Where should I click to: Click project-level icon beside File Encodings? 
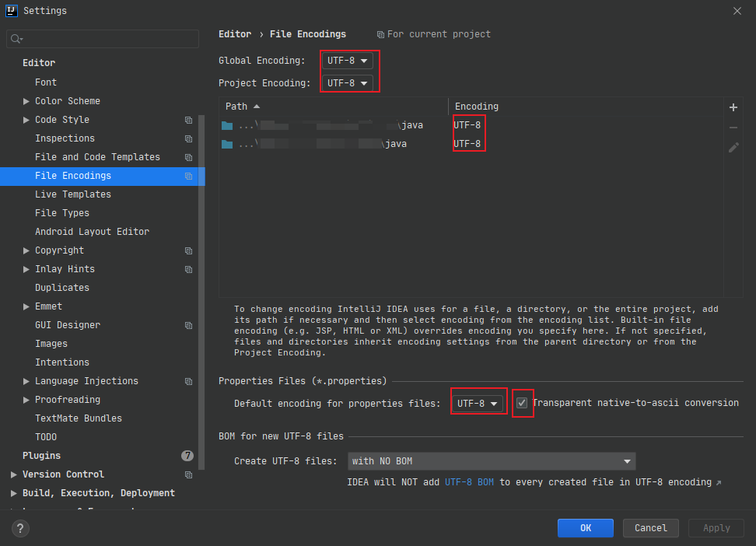point(188,177)
